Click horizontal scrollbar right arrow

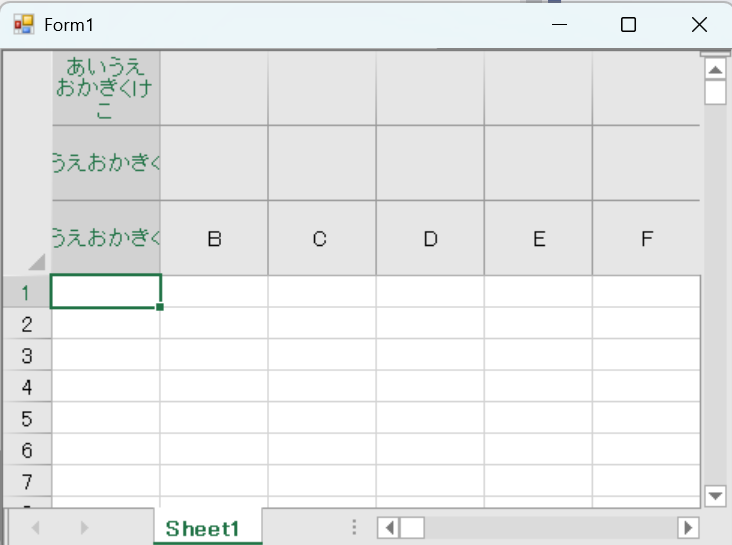pyautogui.click(x=688, y=528)
